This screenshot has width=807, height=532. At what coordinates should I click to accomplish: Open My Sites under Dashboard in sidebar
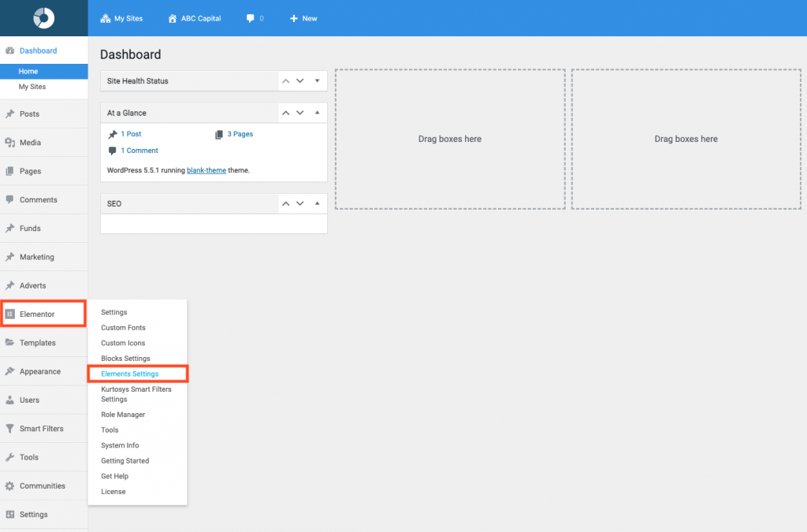pos(32,87)
